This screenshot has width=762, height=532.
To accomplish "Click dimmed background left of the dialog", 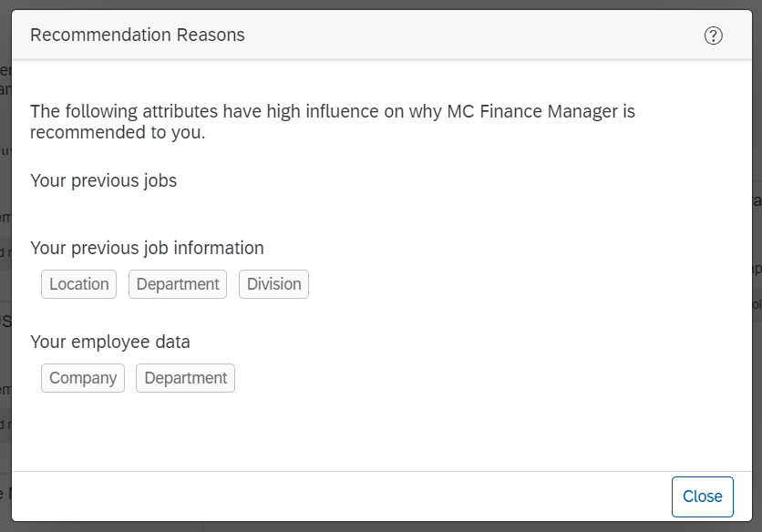I will [5, 273].
